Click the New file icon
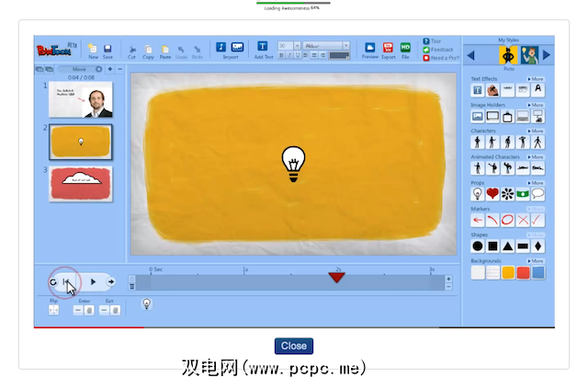This screenshot has width=588, height=389. (93, 48)
